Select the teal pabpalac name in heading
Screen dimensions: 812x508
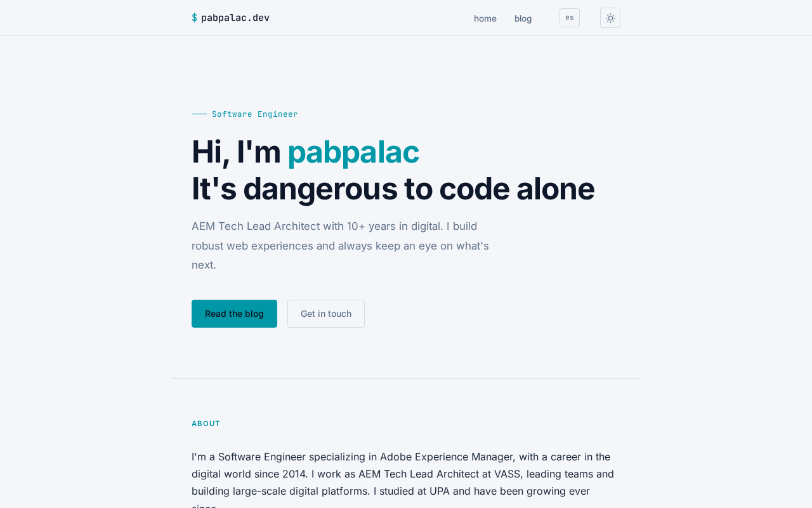pyautogui.click(x=353, y=152)
